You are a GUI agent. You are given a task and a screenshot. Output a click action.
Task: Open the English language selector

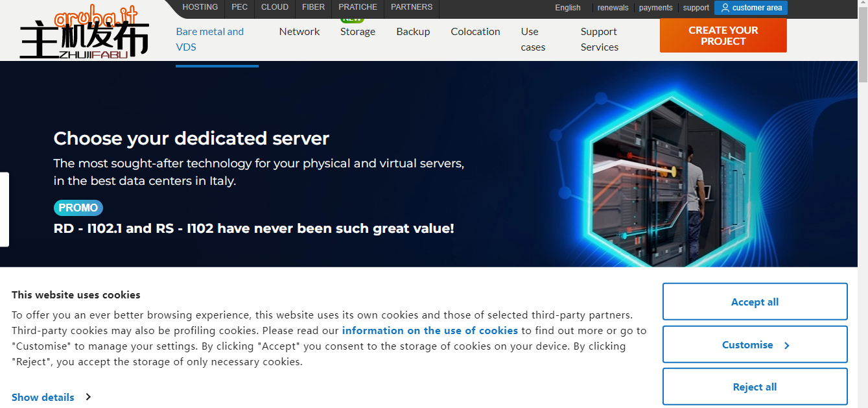tap(567, 8)
